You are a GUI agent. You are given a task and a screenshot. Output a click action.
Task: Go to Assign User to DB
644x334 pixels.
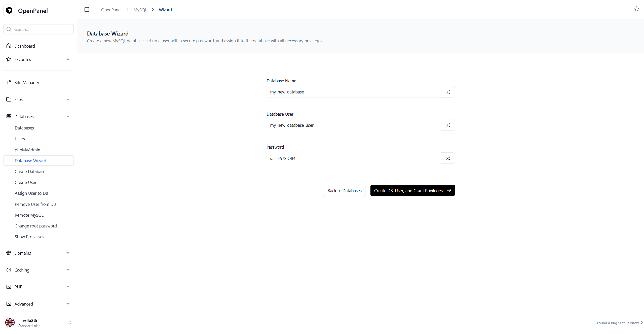pyautogui.click(x=31, y=193)
